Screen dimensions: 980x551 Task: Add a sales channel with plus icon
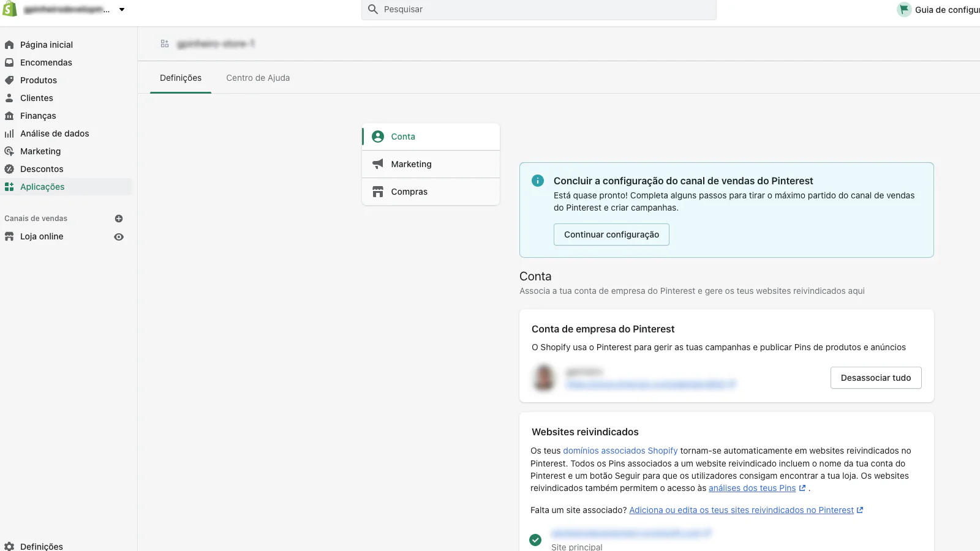coord(119,219)
